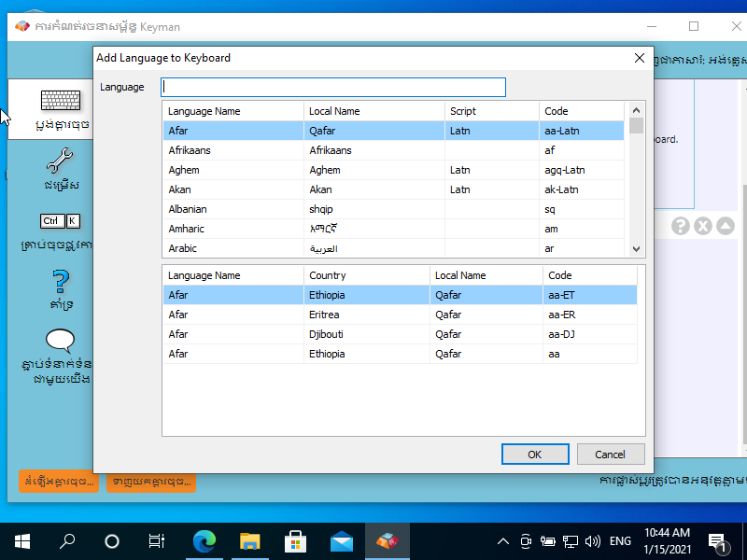Open the notification center icon
Image resolution: width=747 pixels, height=560 pixels.
pos(717,541)
